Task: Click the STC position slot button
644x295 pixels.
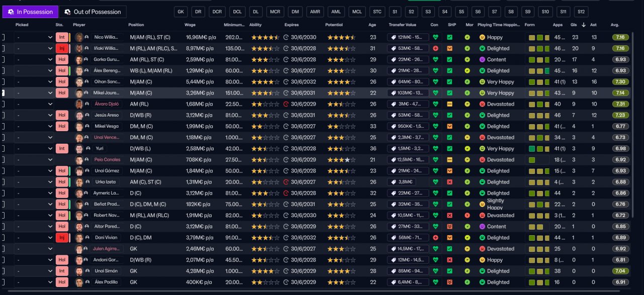Action: tap(376, 12)
